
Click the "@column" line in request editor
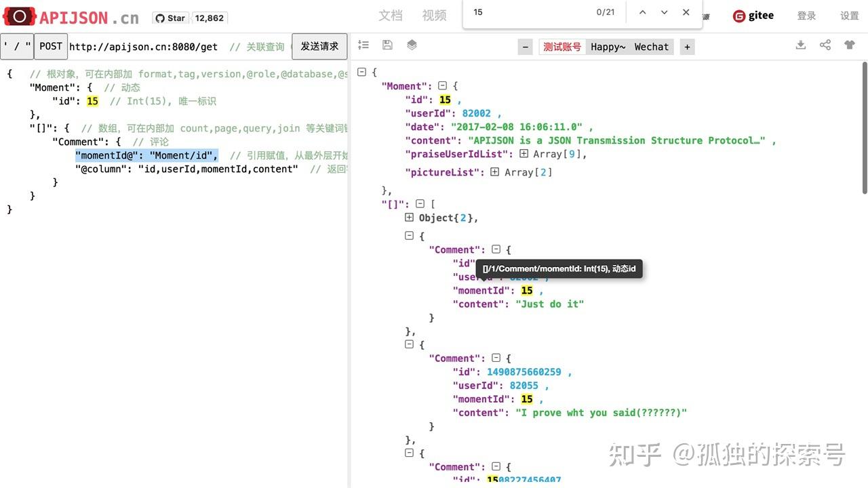(x=186, y=169)
